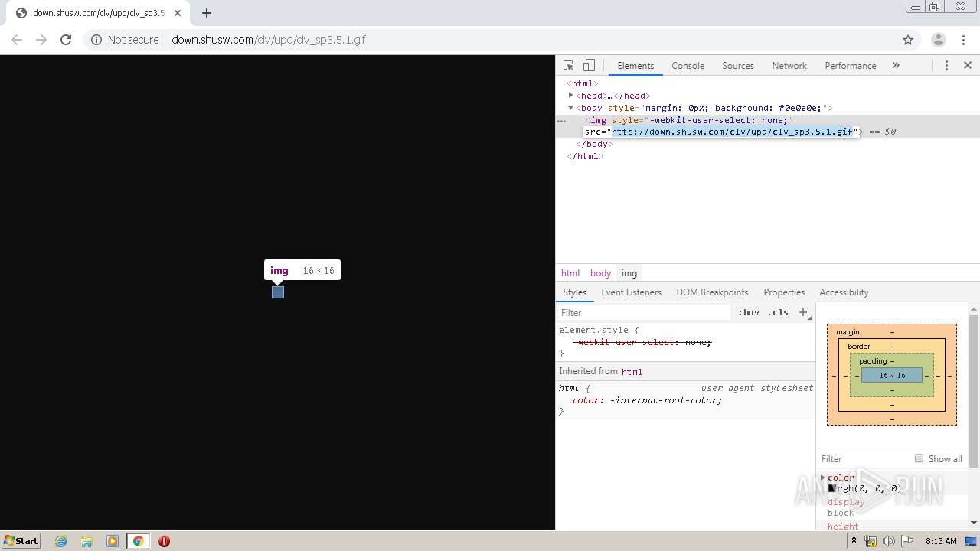Click the img src URL link
Screen dimensions: 980x551
click(733, 132)
